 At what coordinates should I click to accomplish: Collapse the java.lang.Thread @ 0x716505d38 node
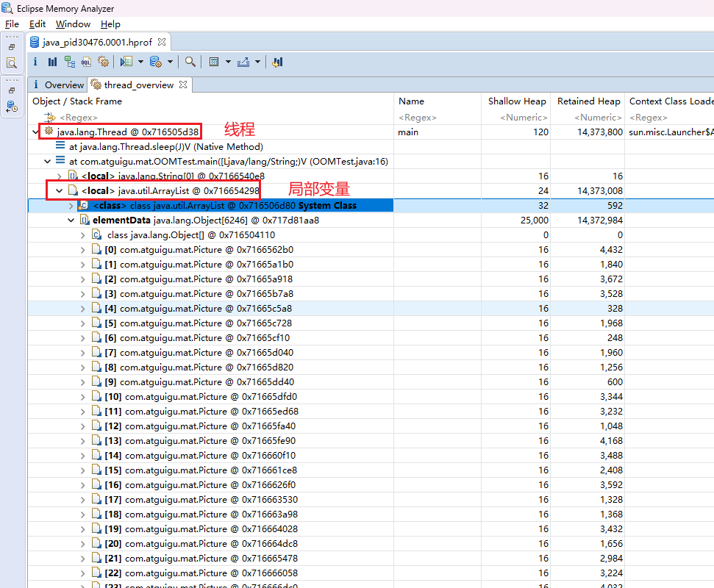(x=35, y=132)
